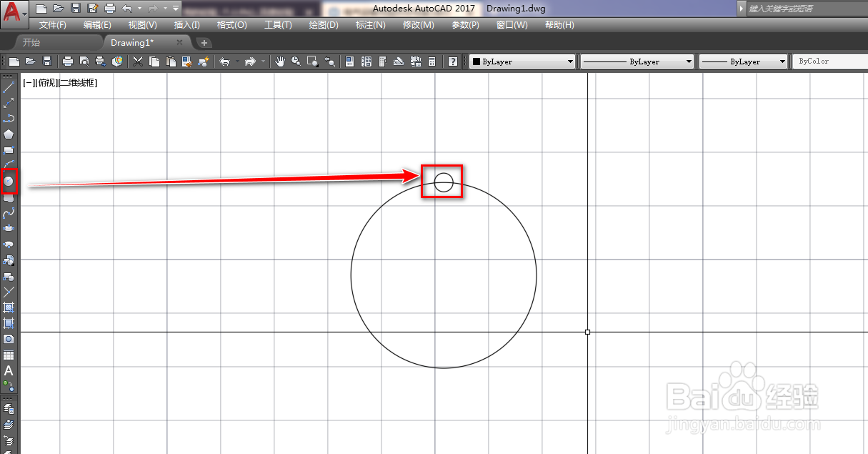This screenshot has width=868, height=454.
Task: Open the Tool Palettes window icon
Action: [383, 61]
